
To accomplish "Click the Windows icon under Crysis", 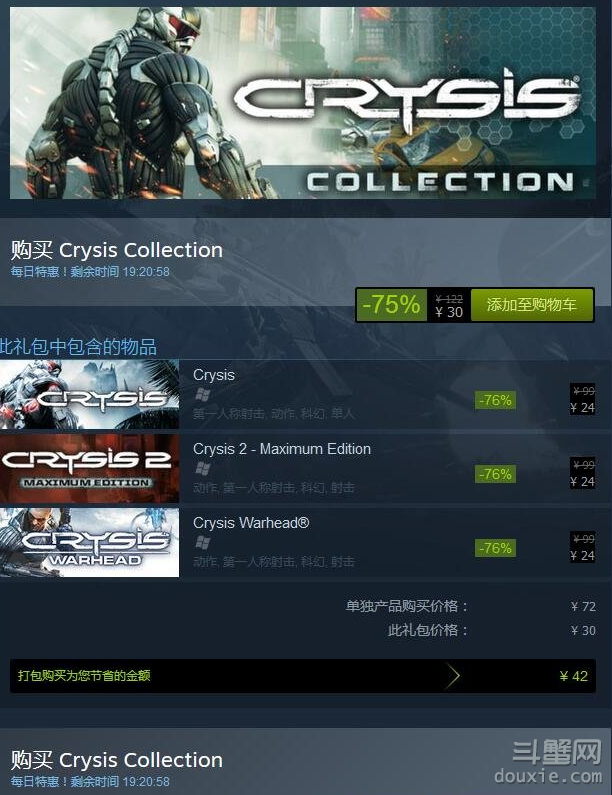I will coord(203,394).
